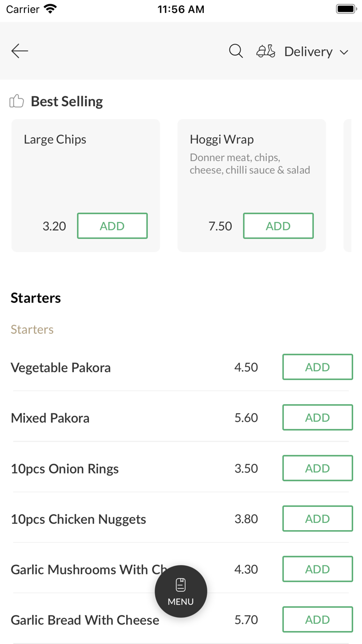This screenshot has height=644, width=362.
Task: Tap the battery indicator icon
Action: (x=345, y=8)
